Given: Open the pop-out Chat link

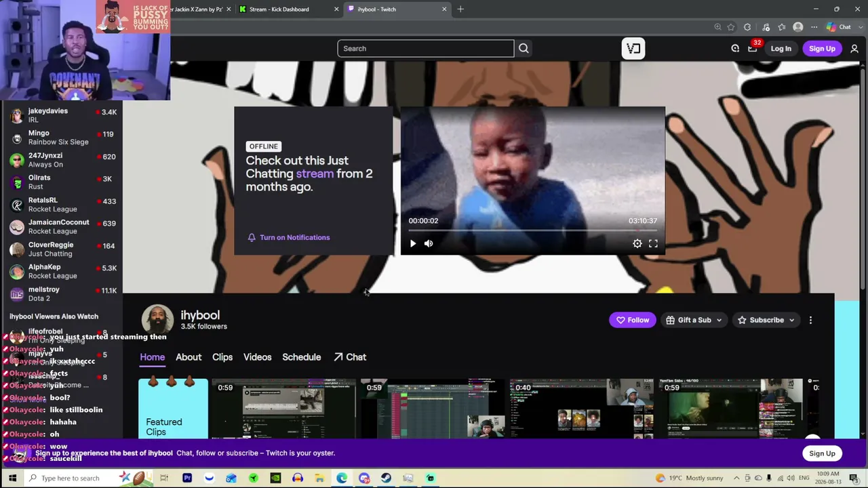Looking at the screenshot, I should pyautogui.click(x=350, y=357).
